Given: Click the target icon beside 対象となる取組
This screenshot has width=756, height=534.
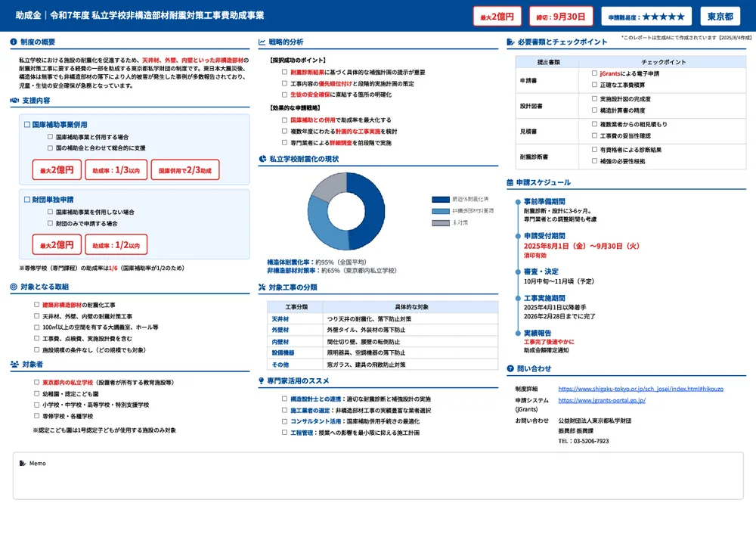Looking at the screenshot, I should point(14,287).
